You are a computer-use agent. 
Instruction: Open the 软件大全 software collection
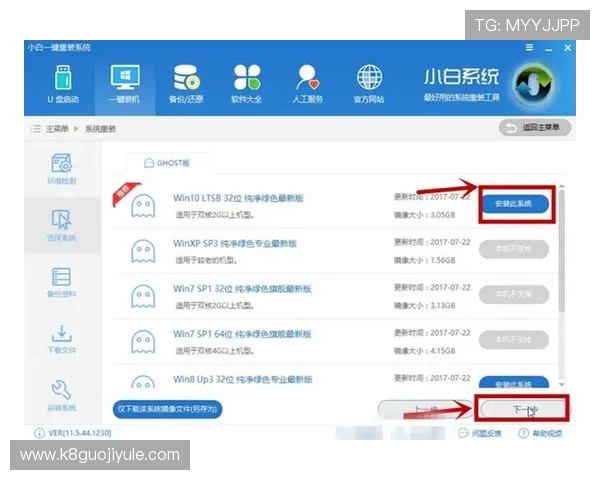pyautogui.click(x=247, y=84)
